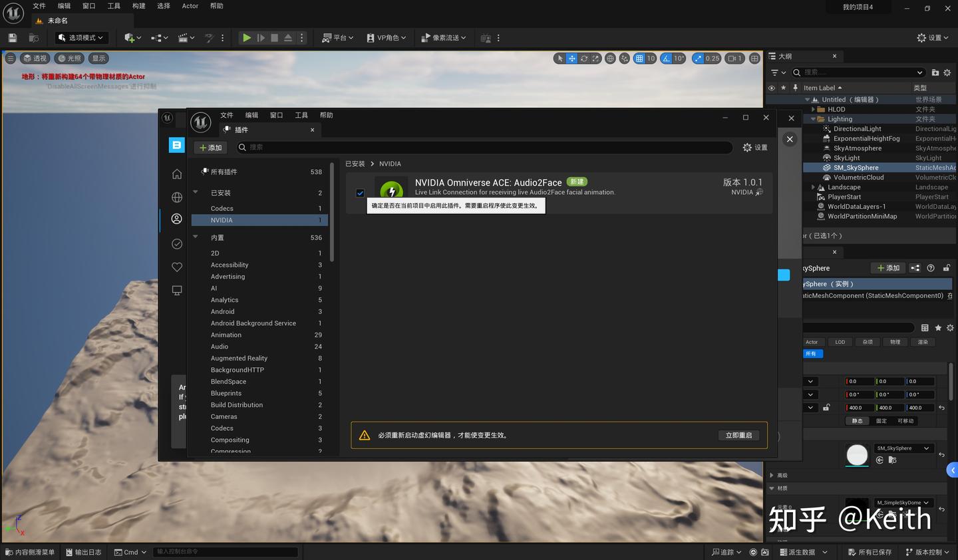The image size is (958, 560).
Task: Toggle visibility of SkyLight in the outliner
Action: (771, 158)
